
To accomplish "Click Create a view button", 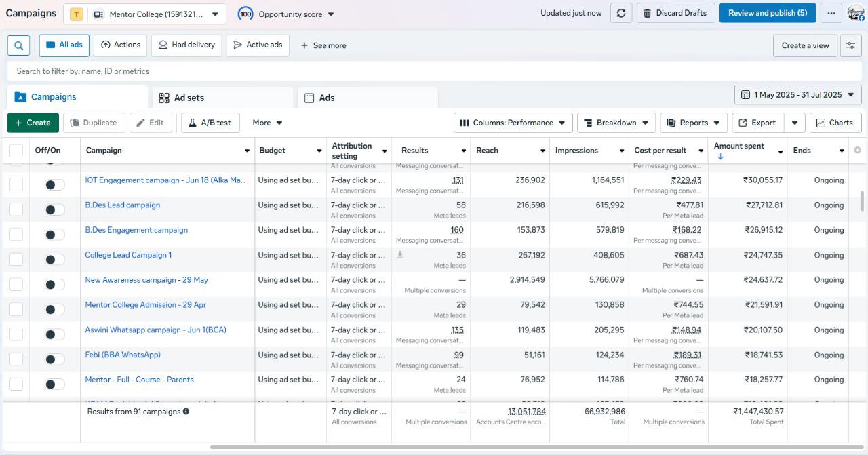I will [x=805, y=45].
